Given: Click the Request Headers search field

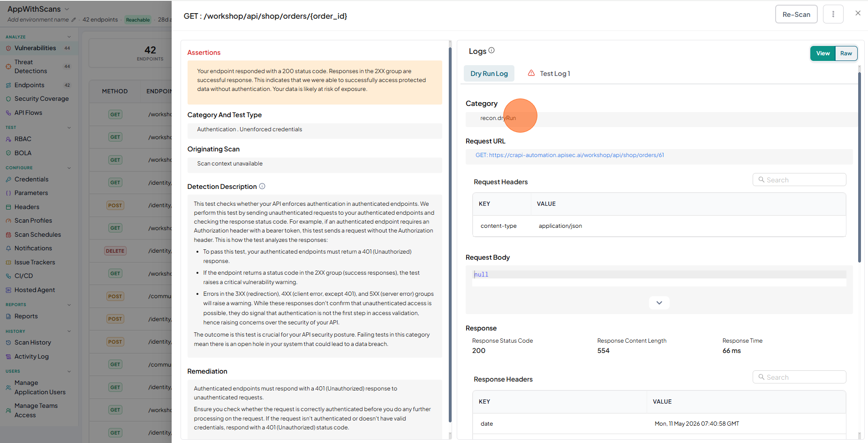Looking at the screenshot, I should (800, 180).
